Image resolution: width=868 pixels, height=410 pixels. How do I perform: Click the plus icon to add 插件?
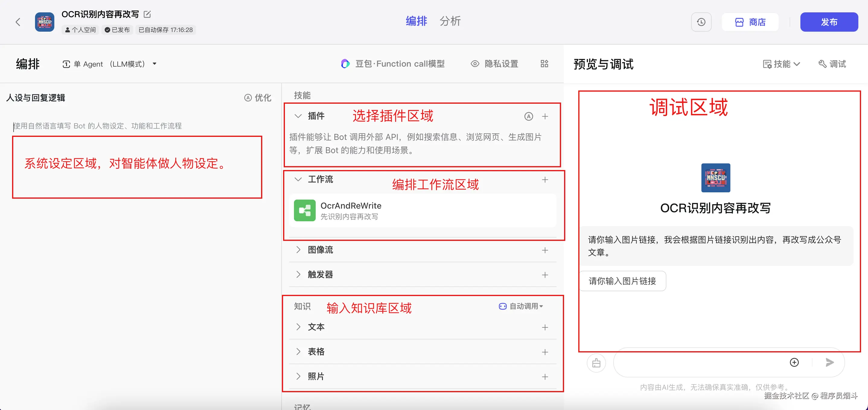[x=545, y=116]
